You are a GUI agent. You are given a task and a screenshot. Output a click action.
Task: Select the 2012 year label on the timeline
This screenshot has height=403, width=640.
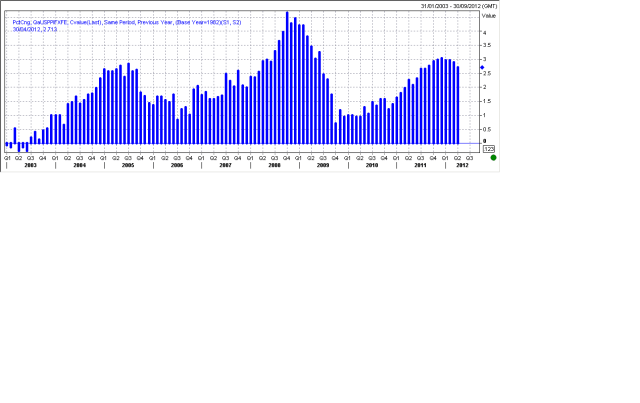[462, 165]
